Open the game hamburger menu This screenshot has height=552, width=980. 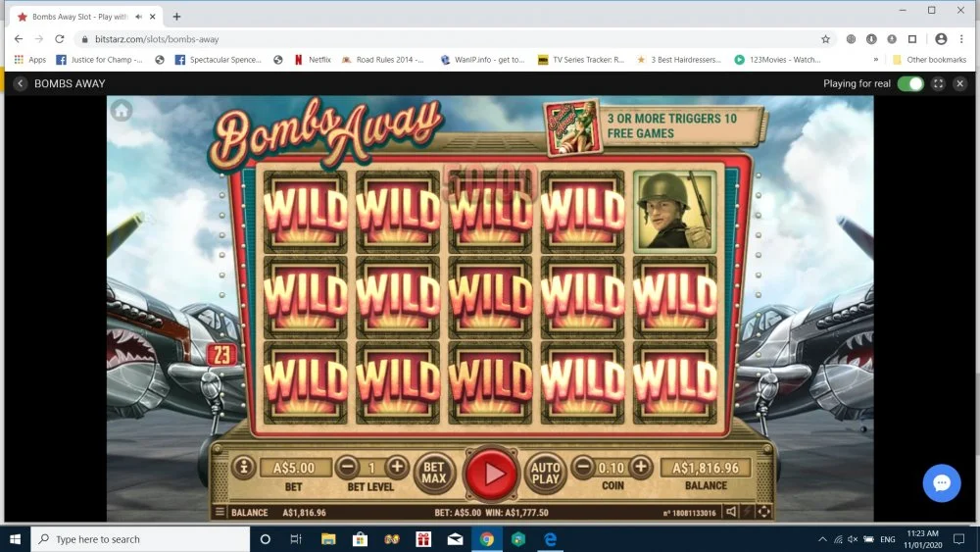220,512
